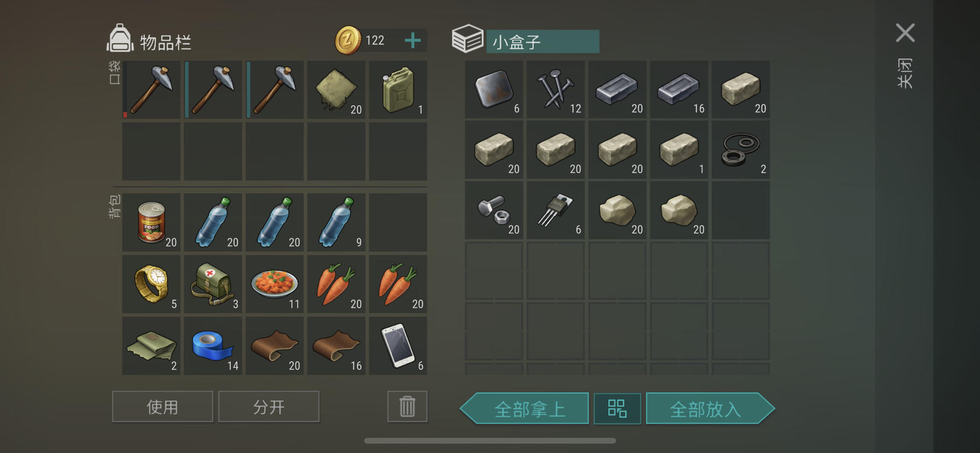Select the first aid kit bag

[x=213, y=284]
